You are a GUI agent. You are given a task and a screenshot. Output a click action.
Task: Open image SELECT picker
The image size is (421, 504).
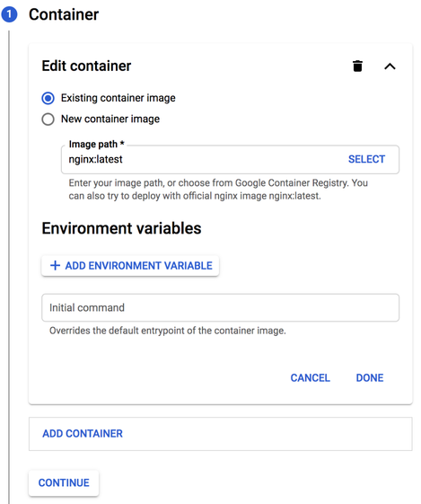click(x=366, y=159)
